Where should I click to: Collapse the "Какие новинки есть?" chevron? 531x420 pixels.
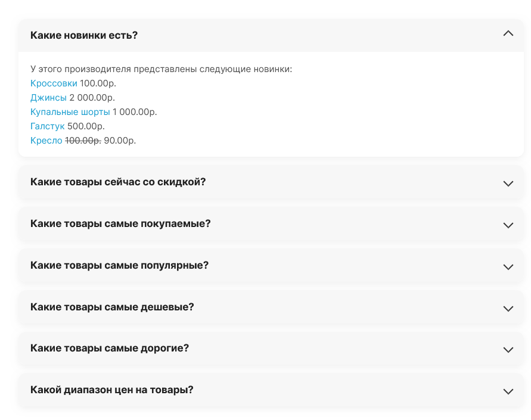[508, 34]
